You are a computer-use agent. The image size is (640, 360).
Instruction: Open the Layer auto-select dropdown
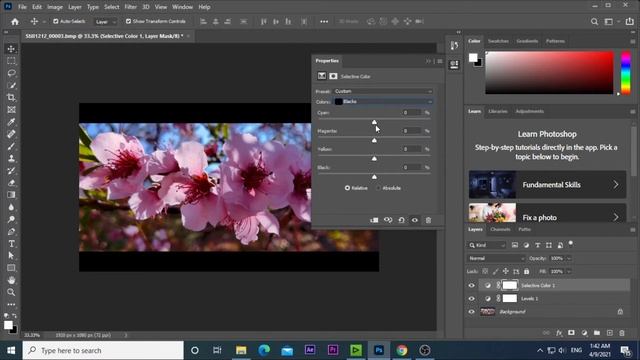(105, 22)
